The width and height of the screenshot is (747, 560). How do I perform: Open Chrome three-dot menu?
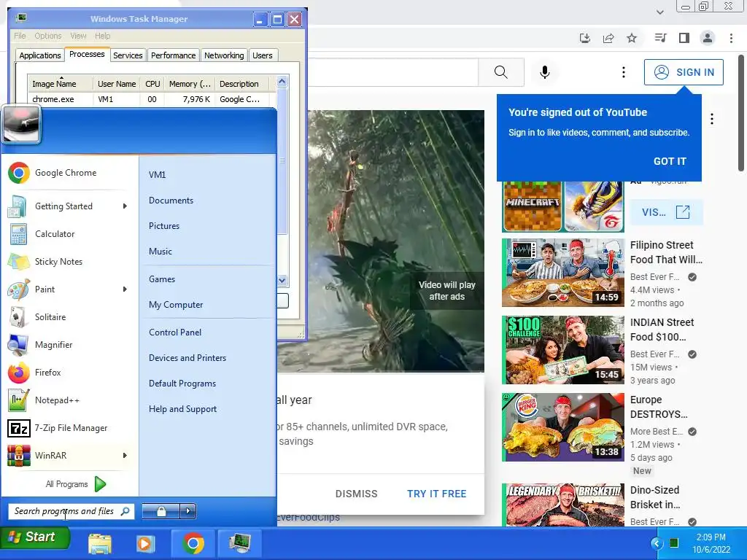pyautogui.click(x=731, y=38)
